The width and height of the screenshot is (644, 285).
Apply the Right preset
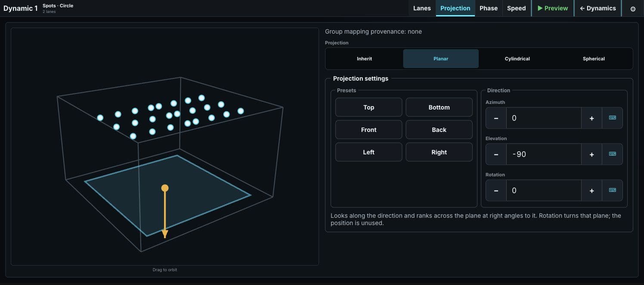pyautogui.click(x=439, y=152)
